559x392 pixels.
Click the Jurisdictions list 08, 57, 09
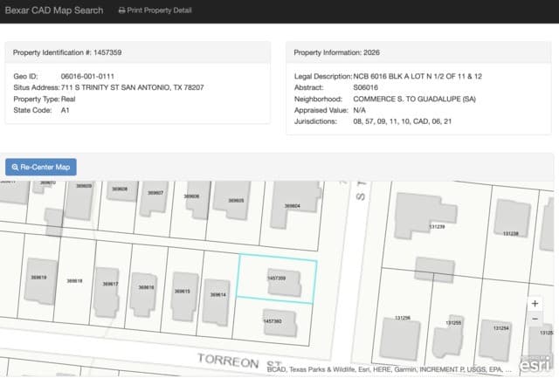click(402, 121)
